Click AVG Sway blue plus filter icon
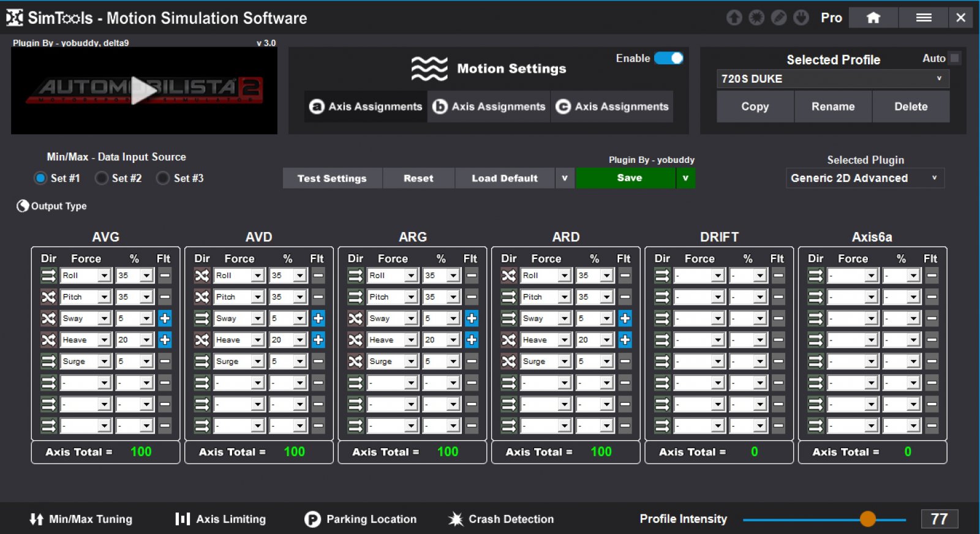This screenshot has height=534, width=980. pyautogui.click(x=165, y=318)
